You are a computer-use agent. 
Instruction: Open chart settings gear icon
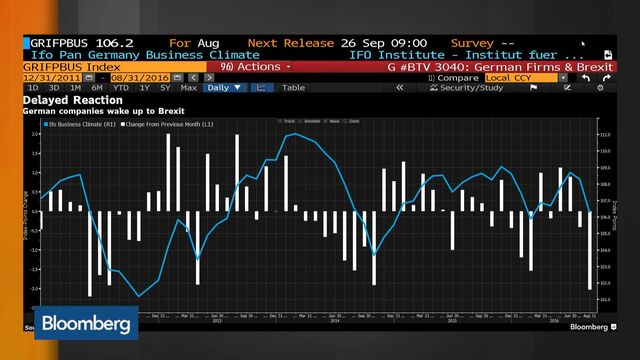600,88
